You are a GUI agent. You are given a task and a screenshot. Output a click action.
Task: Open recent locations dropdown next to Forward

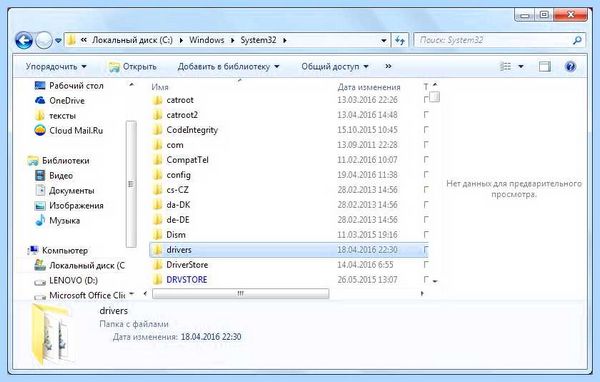point(58,40)
